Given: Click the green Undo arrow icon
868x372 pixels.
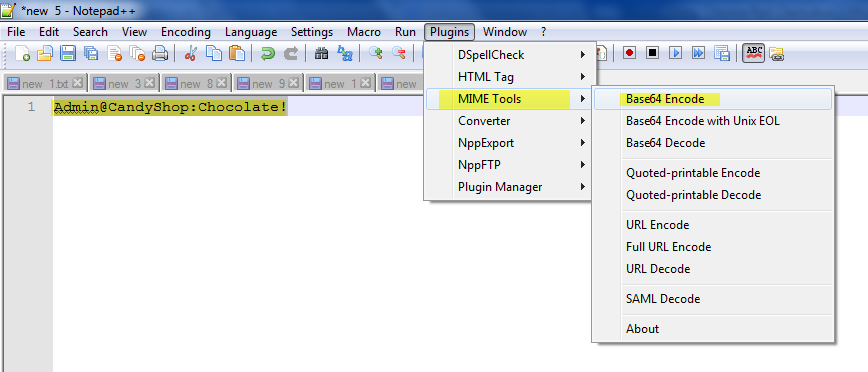Looking at the screenshot, I should click(x=267, y=54).
